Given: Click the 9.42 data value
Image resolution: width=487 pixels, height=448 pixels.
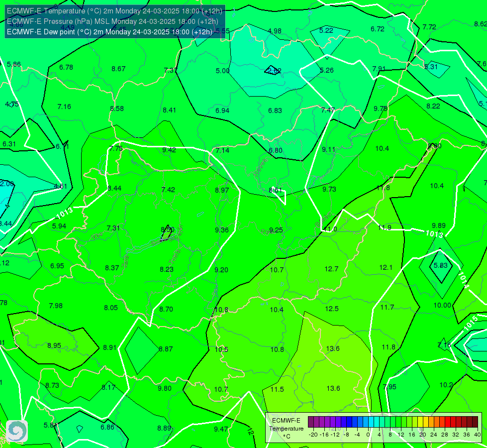Looking at the screenshot, I should point(169,150).
